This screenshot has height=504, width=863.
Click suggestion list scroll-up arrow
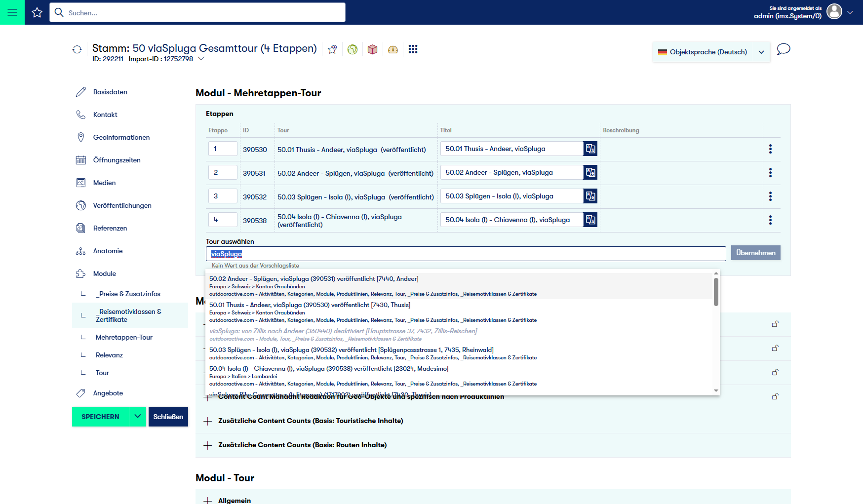(x=716, y=273)
